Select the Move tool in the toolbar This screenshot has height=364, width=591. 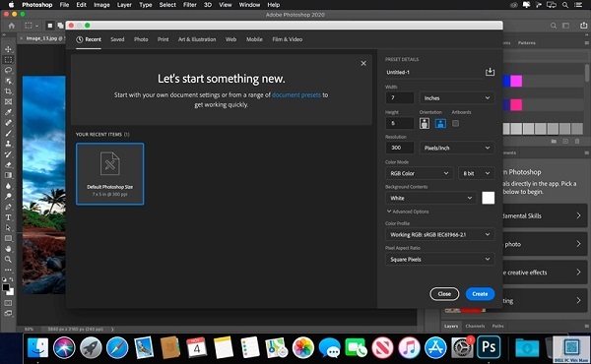click(x=8, y=49)
